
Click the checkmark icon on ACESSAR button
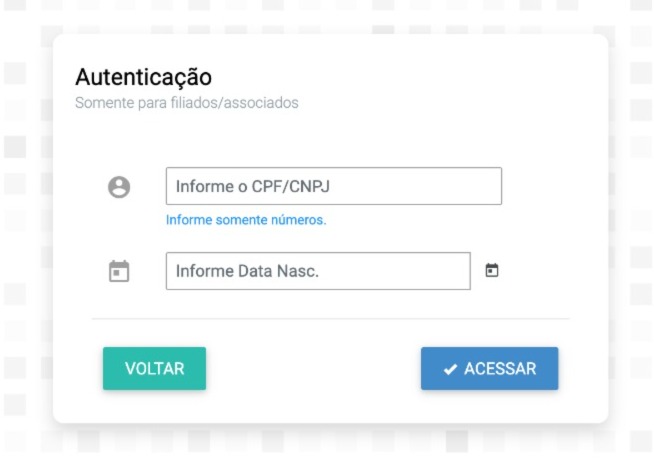[450, 369]
